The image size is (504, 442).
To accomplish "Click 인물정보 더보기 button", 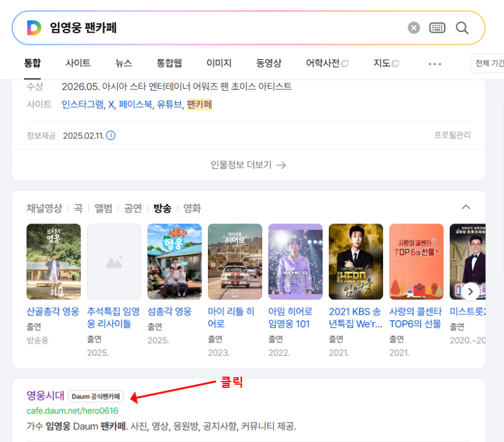I will [x=248, y=165].
